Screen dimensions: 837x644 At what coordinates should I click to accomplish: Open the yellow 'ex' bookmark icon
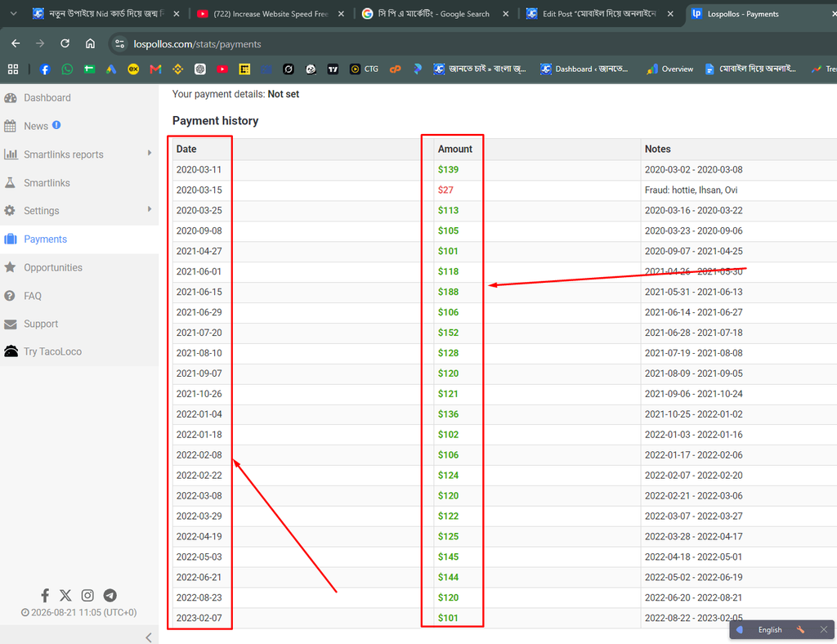point(133,69)
